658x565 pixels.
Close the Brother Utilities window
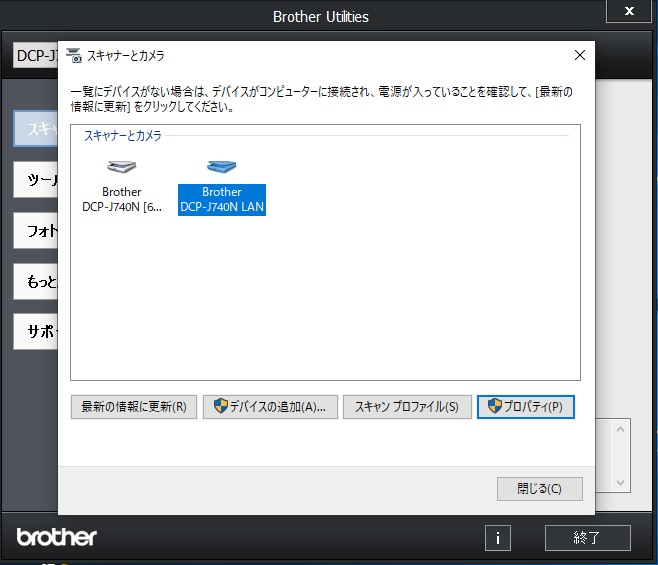628,13
